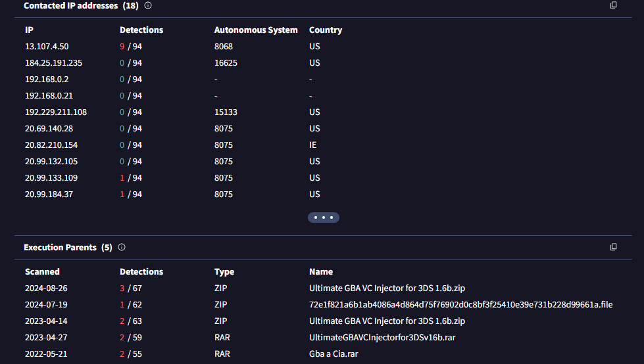Image resolution: width=644 pixels, height=364 pixels.
Task: Open info icon beside Contacted IP addresses
Action: tap(148, 5)
